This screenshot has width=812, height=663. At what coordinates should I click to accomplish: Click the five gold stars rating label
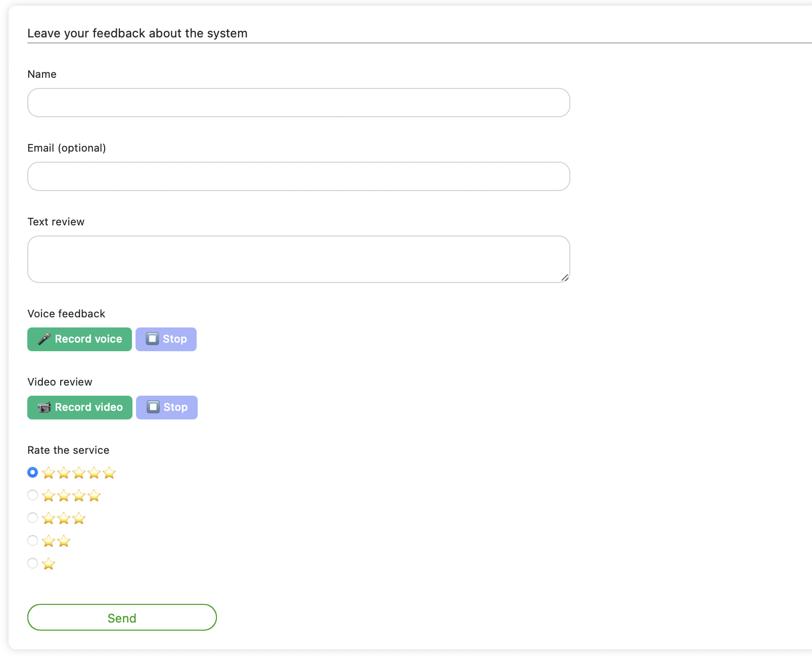[x=79, y=473]
